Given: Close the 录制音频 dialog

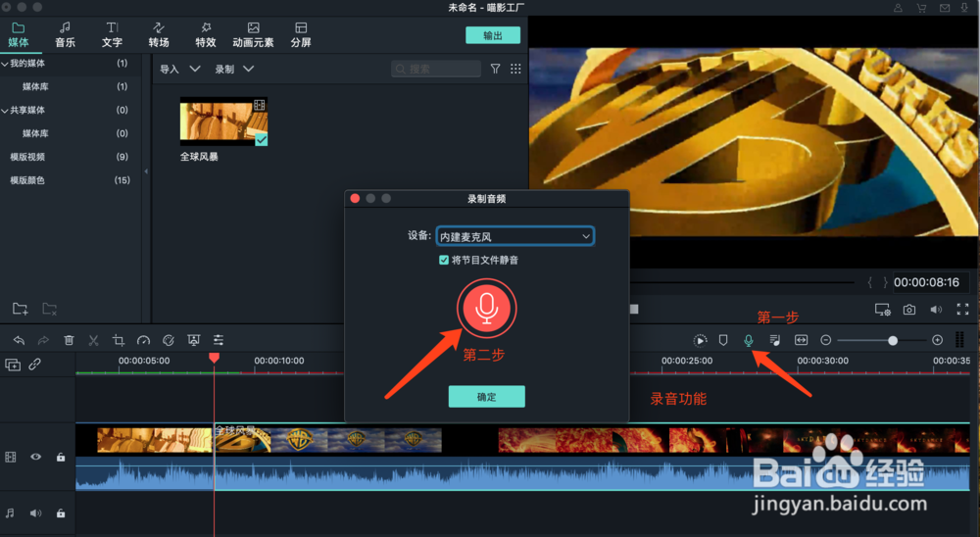Looking at the screenshot, I should click(x=355, y=198).
